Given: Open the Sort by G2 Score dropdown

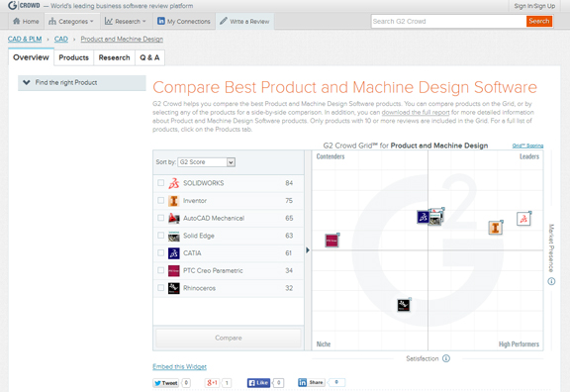Looking at the screenshot, I should coord(207,162).
